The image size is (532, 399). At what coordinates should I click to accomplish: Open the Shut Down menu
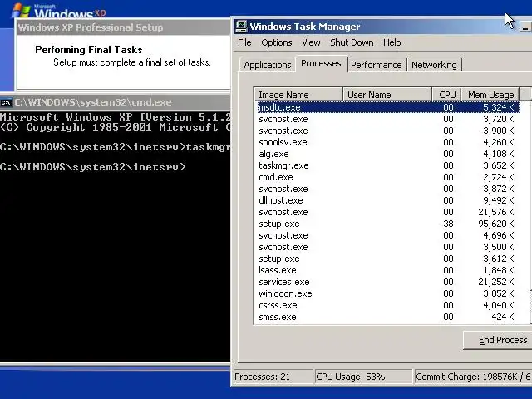pos(352,42)
